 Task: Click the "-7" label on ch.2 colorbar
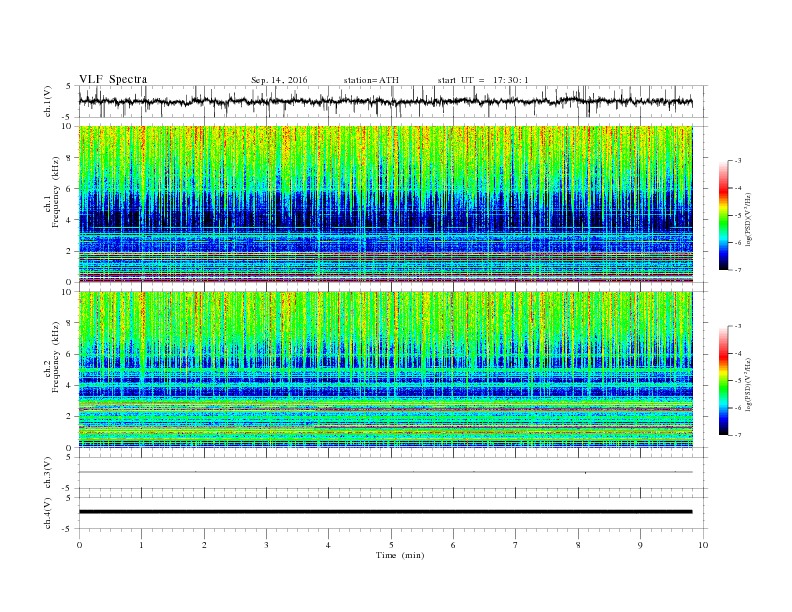pyautogui.click(x=738, y=435)
